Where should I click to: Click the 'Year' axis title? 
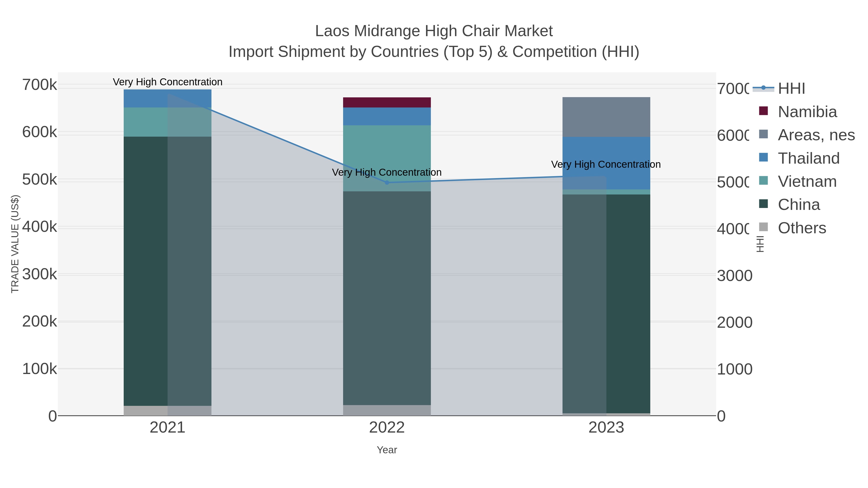(387, 450)
